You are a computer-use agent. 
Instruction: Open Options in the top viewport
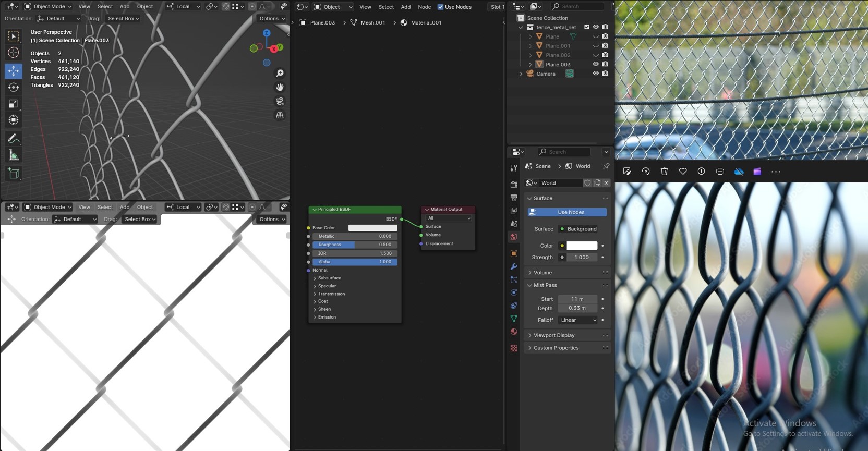[x=272, y=18]
